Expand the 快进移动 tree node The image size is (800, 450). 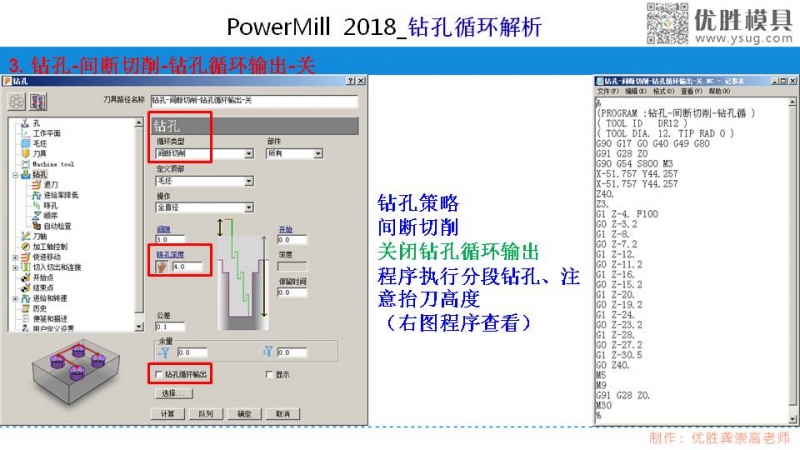tap(15, 257)
